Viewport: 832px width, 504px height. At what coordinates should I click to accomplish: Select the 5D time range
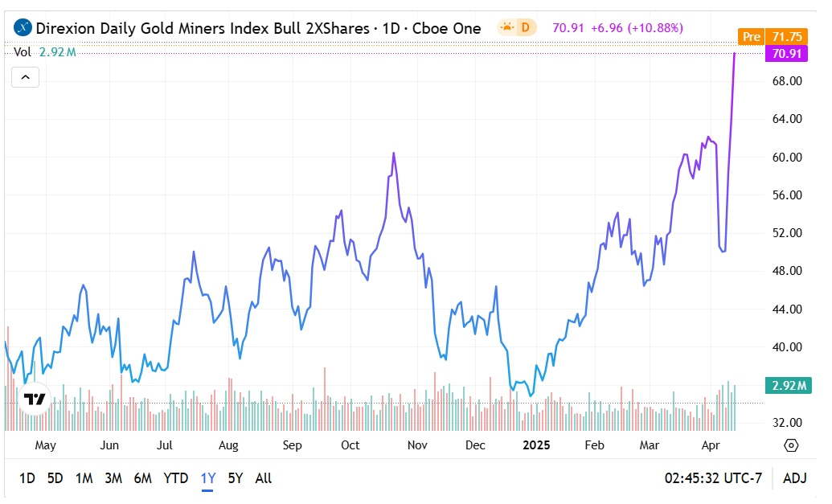(x=55, y=478)
